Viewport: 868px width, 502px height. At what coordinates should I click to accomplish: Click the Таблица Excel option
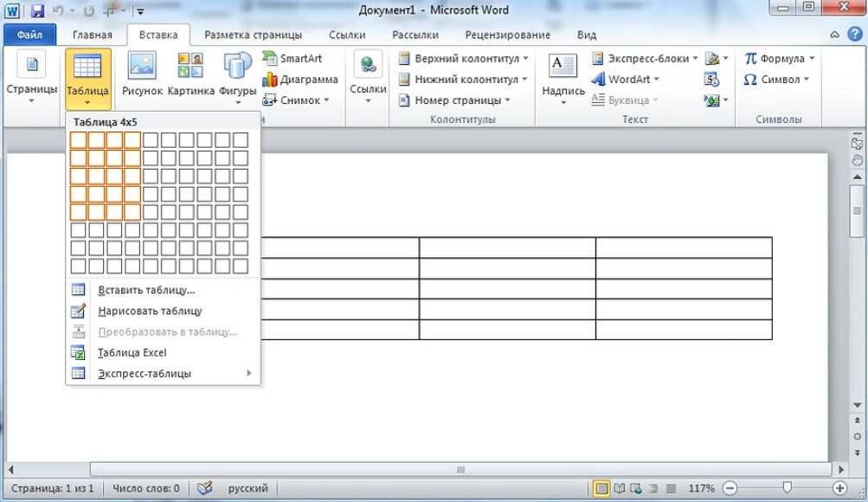pyautogui.click(x=132, y=353)
